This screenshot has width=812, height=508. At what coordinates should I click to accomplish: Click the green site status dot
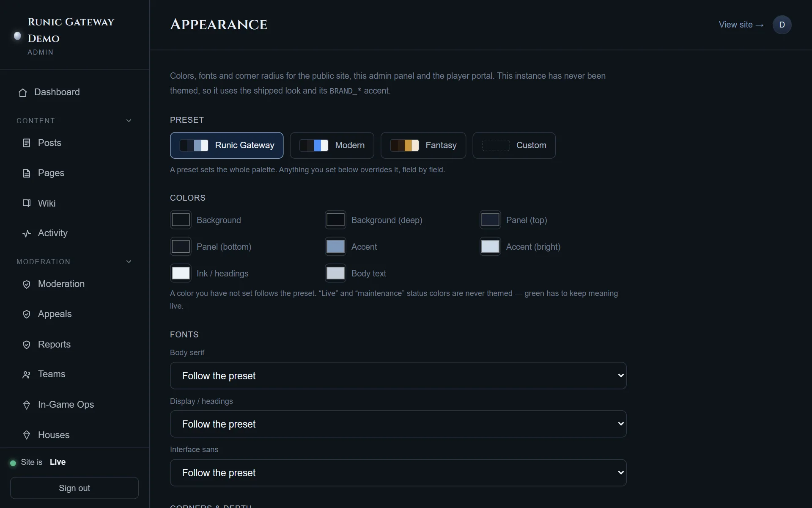pyautogui.click(x=13, y=463)
